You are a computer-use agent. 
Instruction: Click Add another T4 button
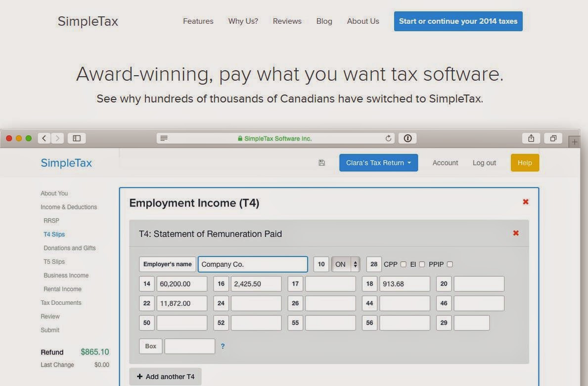[165, 377]
